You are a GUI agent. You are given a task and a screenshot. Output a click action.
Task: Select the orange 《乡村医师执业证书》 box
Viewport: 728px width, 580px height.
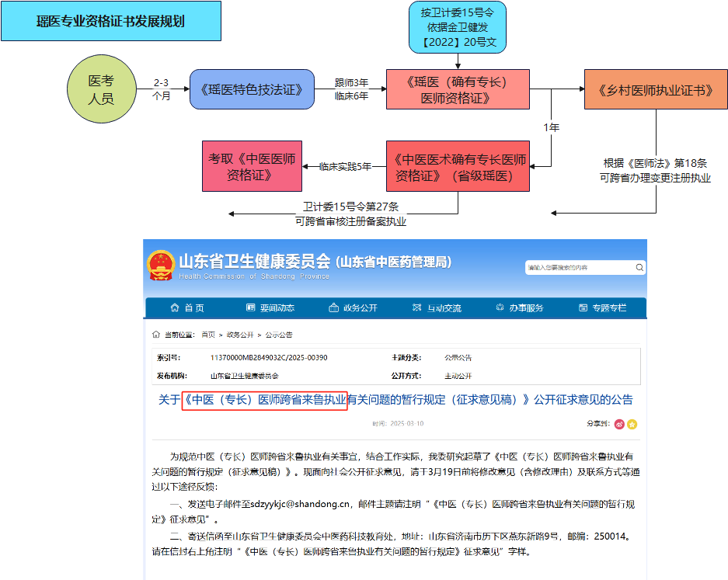656,89
